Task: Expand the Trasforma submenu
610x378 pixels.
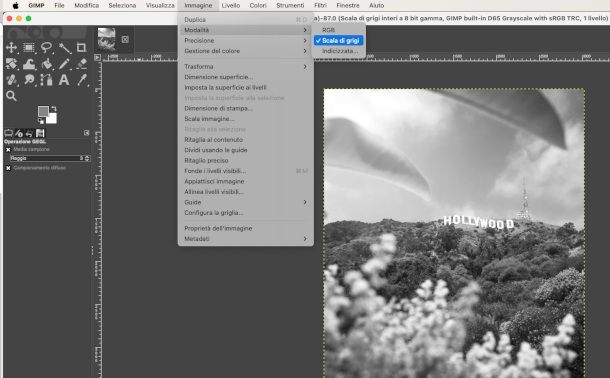Action: (245, 66)
